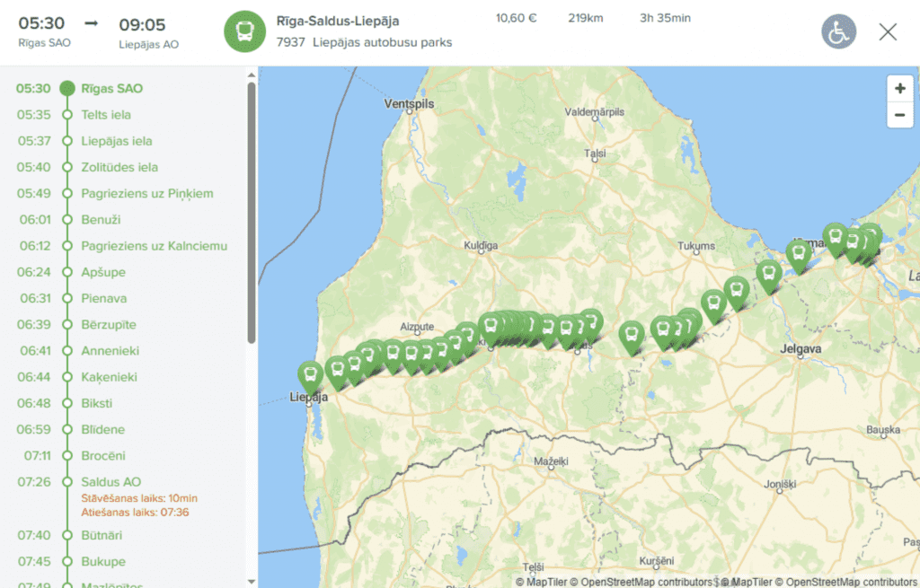
Task: Zoom out the map with minus button
Action: click(x=900, y=115)
